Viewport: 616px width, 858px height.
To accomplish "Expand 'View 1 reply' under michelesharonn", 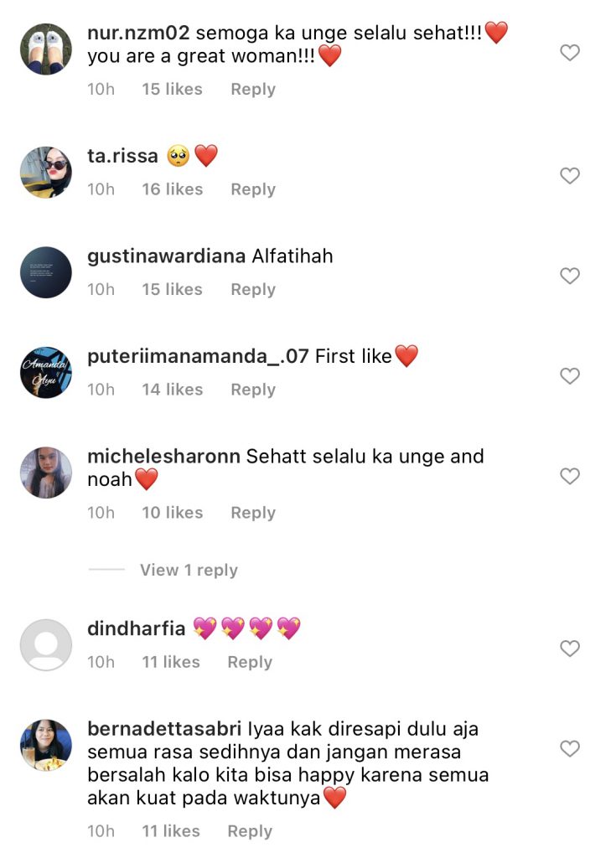I will click(189, 570).
